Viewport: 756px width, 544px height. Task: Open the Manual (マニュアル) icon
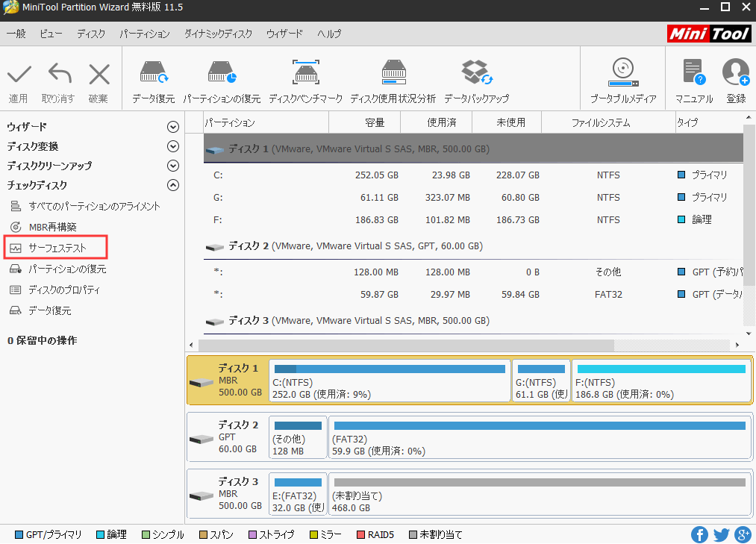(694, 72)
